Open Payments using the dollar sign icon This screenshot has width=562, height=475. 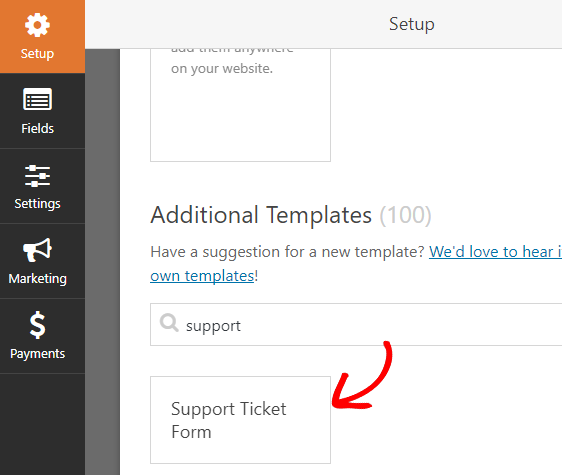point(37,325)
